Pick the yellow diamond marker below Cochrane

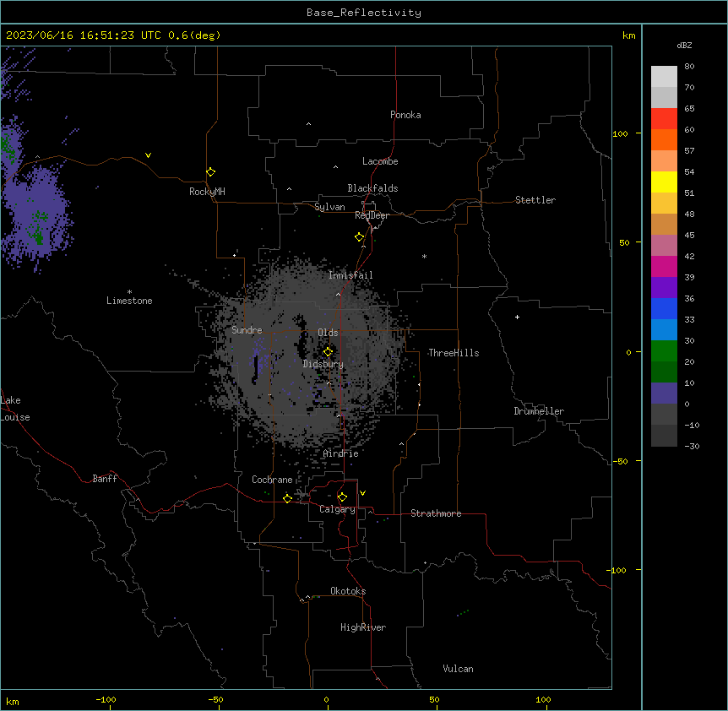287,499
